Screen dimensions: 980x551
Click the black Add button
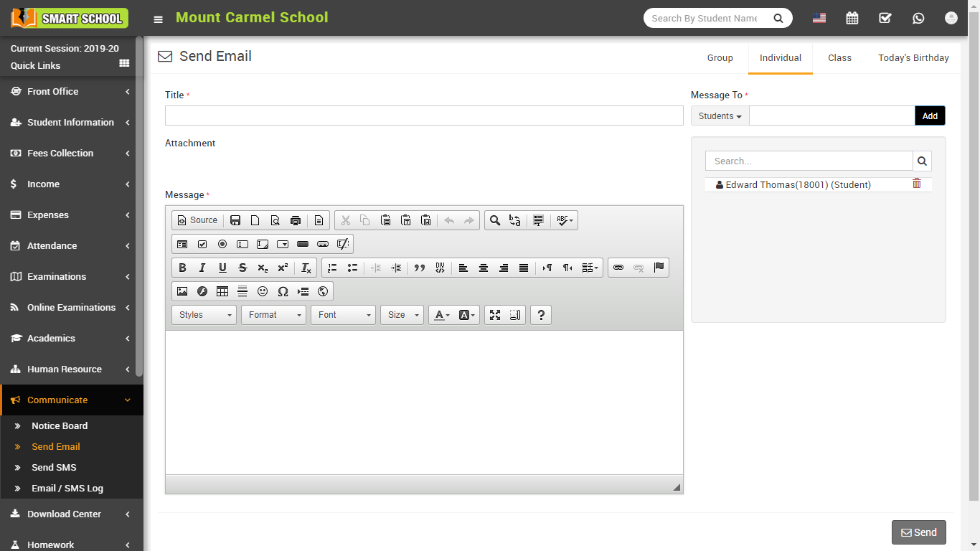tap(930, 116)
